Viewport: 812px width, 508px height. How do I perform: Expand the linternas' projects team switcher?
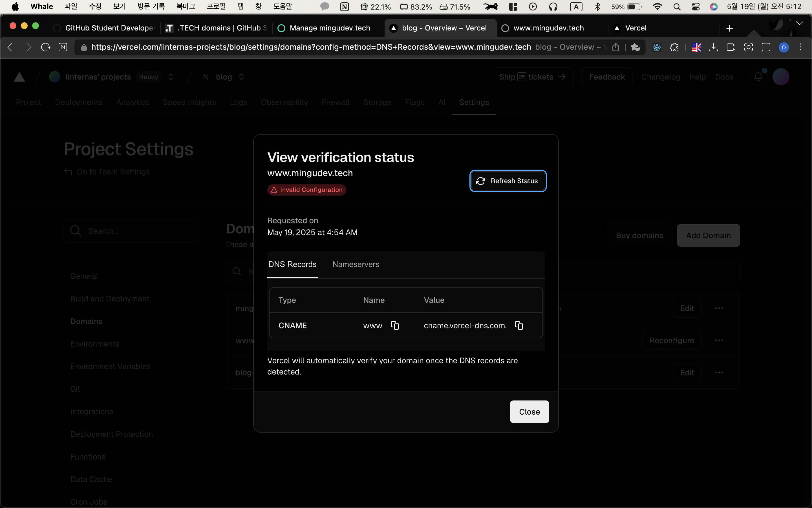point(171,77)
